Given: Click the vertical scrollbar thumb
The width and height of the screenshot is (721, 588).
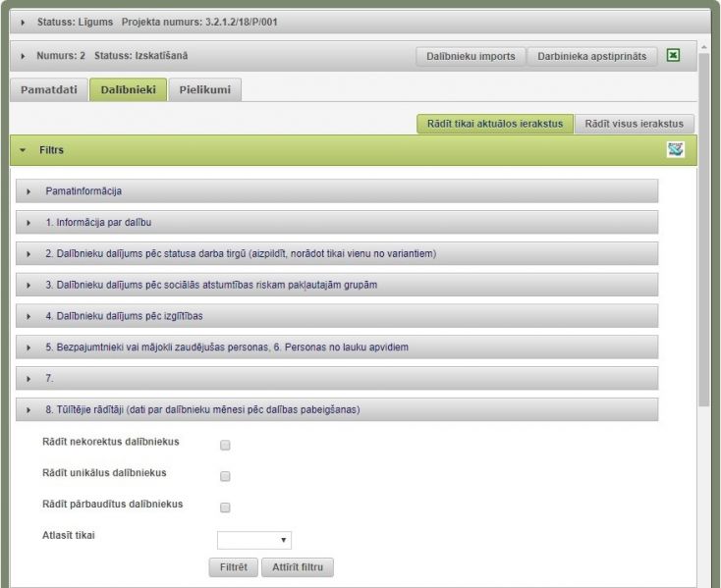Looking at the screenshot, I should pos(704,230).
